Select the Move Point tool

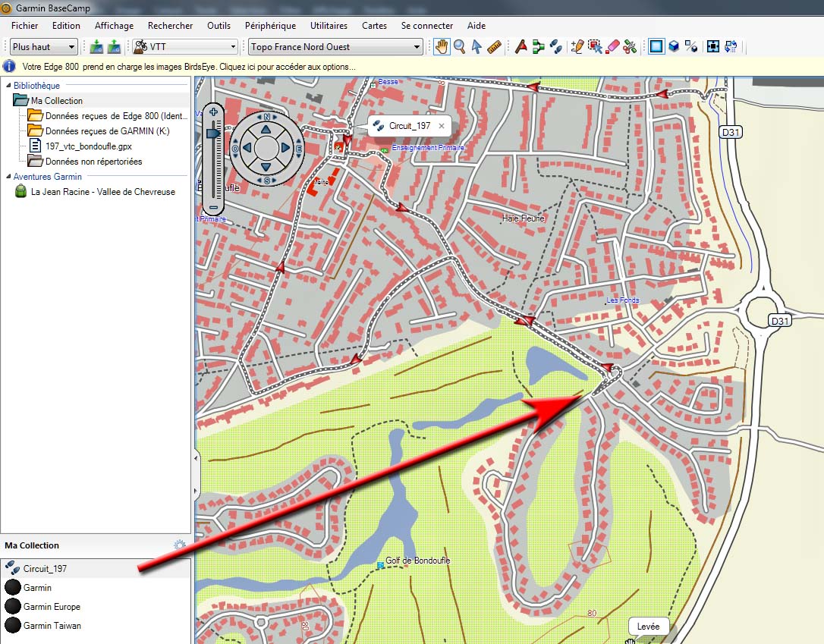pyautogui.click(x=595, y=47)
